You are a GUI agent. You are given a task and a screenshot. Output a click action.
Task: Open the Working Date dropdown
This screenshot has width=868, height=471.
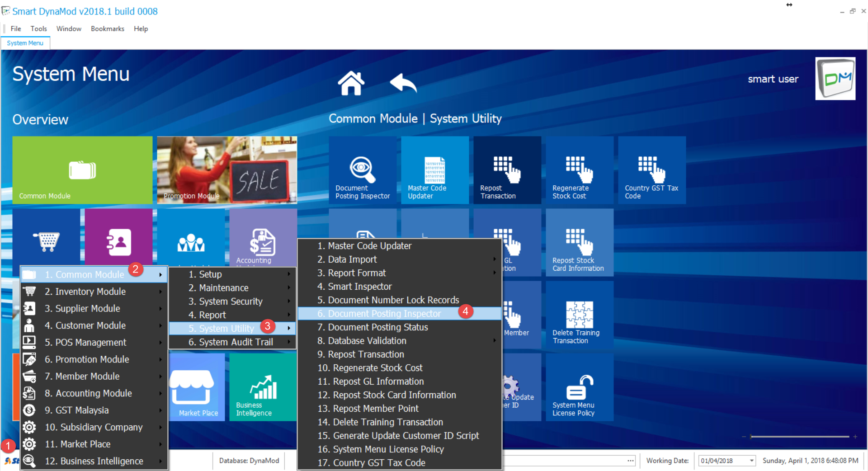(751, 461)
